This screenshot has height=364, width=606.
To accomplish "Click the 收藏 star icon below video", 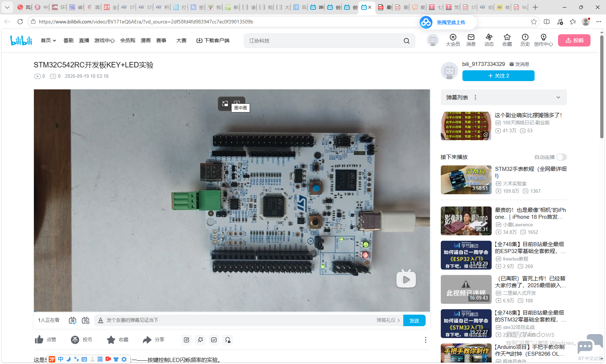I will (x=111, y=339).
